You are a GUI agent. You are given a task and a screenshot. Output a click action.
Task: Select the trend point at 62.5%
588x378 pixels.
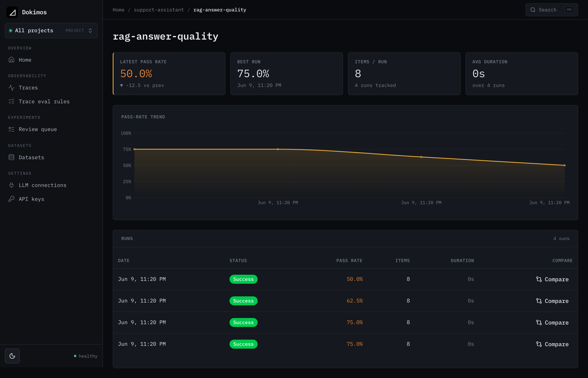coord(421,157)
